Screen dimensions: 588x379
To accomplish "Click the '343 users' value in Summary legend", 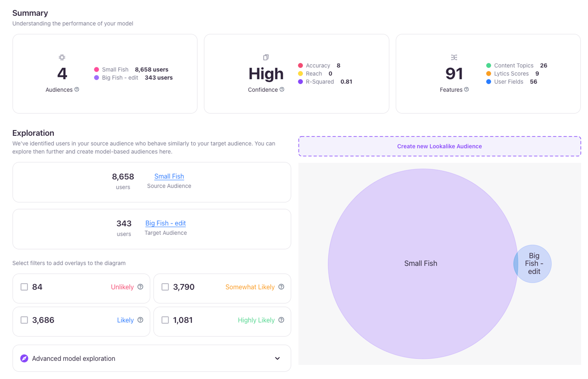I will [x=158, y=78].
